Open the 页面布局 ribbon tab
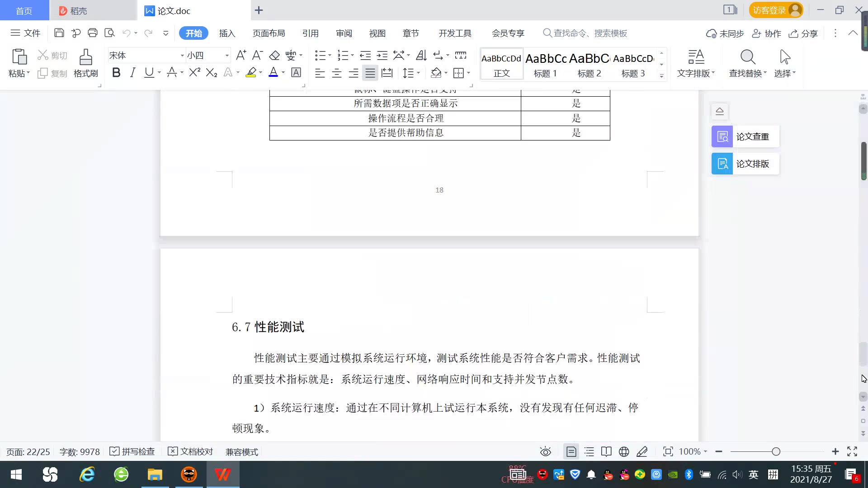 [269, 33]
